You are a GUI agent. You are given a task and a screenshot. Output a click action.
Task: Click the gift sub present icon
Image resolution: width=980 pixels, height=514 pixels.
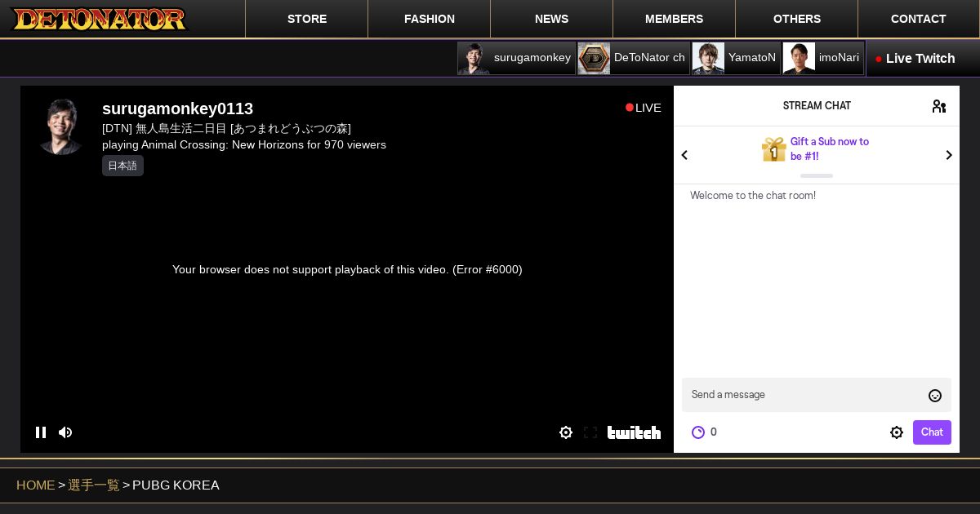(773, 149)
